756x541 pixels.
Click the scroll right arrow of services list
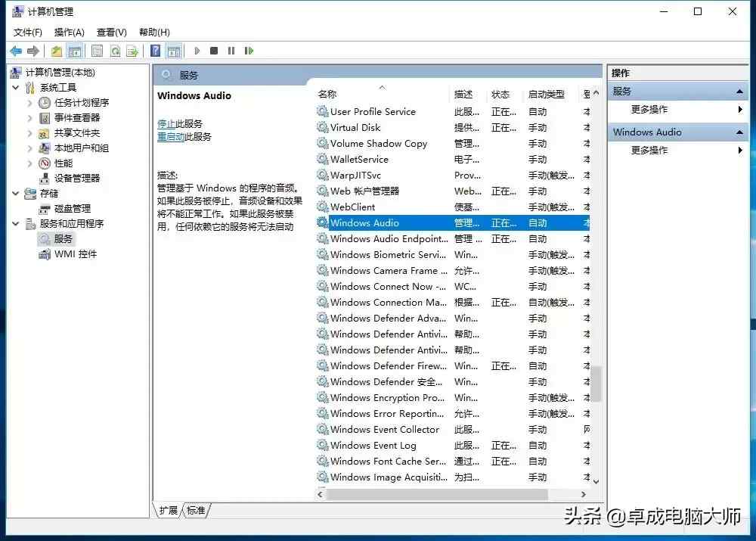click(584, 495)
